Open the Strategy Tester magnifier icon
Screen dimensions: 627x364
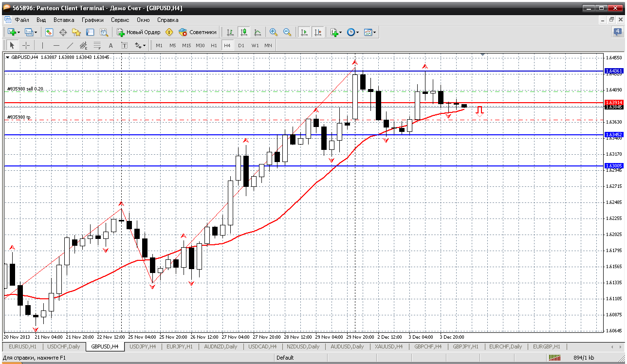pos(104,32)
